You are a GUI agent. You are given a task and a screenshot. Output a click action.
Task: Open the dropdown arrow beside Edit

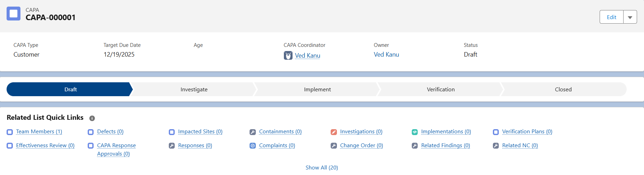tap(630, 17)
